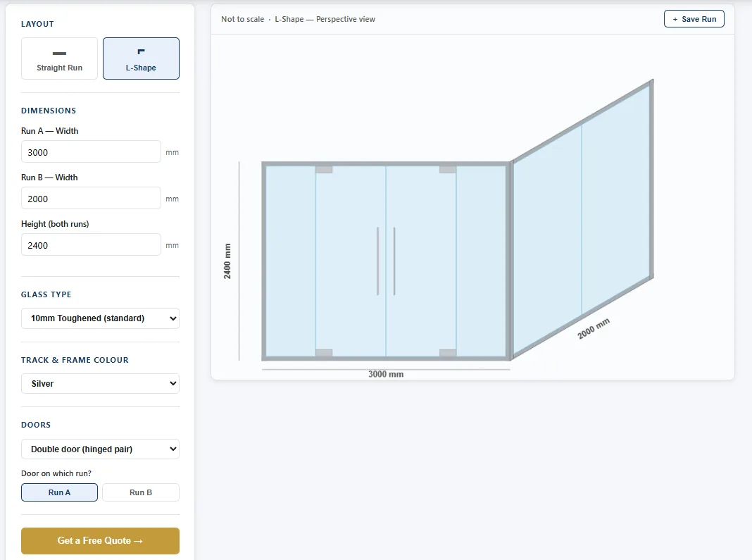Click the Get a Free Quote button
752x560 pixels.
[100, 540]
